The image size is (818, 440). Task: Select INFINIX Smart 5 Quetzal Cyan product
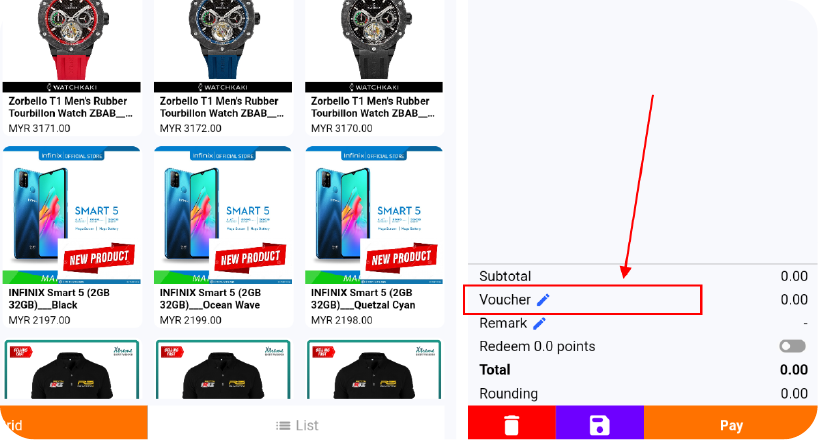tap(375, 237)
